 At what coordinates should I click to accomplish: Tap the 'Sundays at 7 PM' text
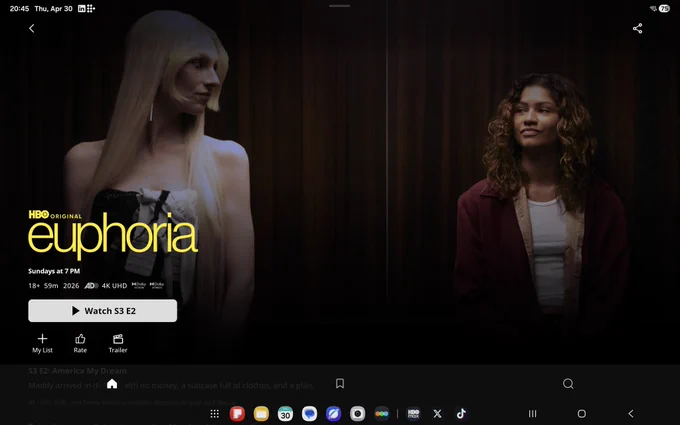tap(54, 271)
